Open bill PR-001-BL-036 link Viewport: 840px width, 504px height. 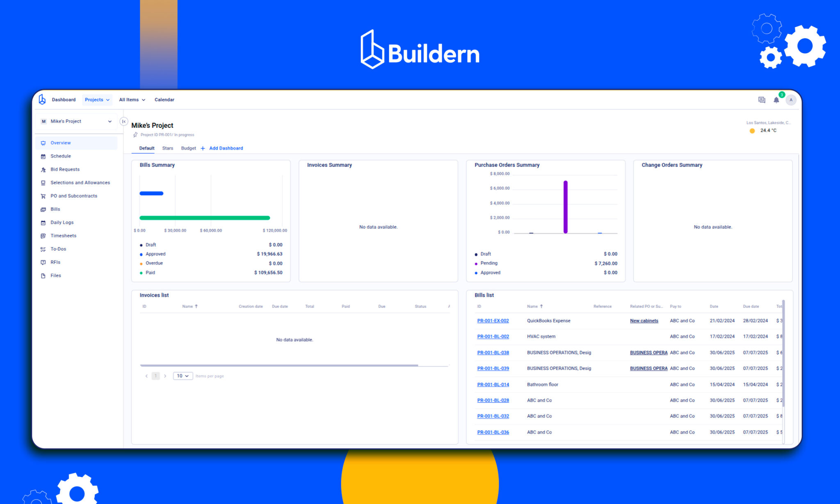point(493,432)
